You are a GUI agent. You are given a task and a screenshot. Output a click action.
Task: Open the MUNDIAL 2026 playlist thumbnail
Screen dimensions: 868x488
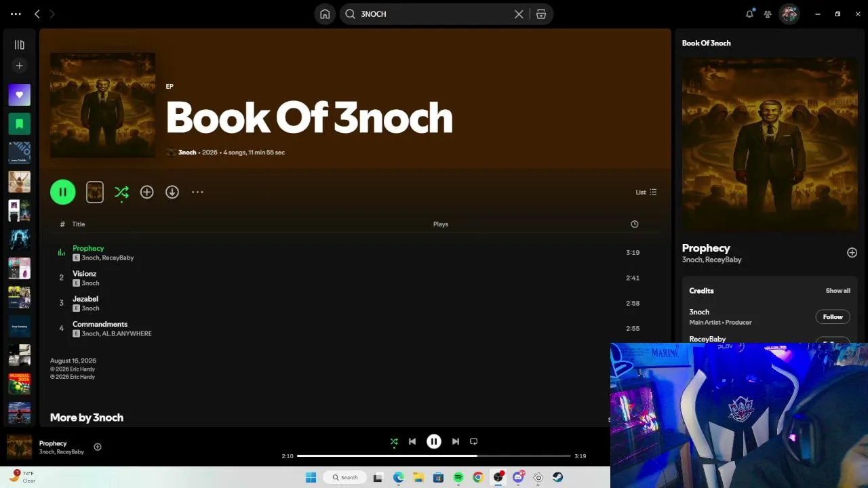[x=19, y=384]
